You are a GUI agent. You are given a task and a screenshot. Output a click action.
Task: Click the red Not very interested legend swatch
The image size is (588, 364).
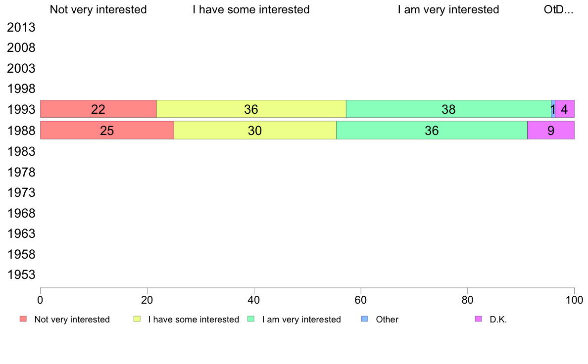point(23,319)
